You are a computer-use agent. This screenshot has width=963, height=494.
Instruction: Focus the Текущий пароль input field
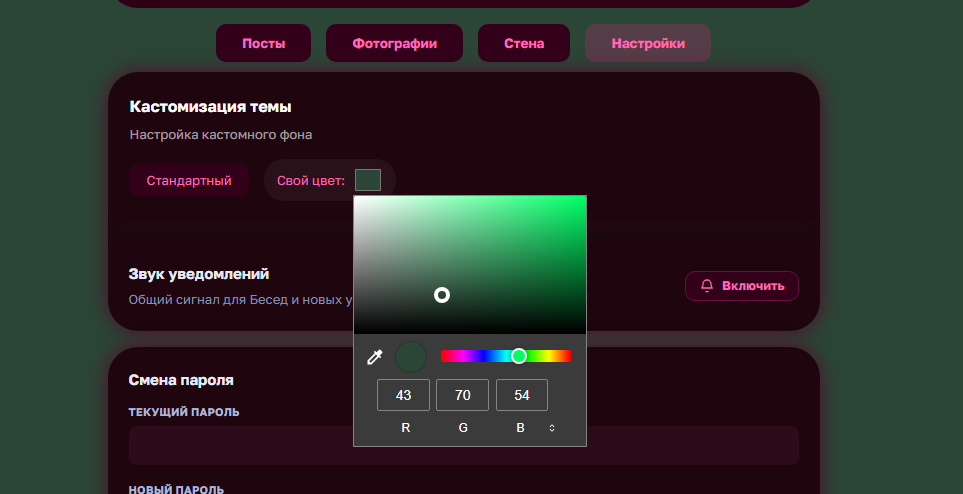pos(464,445)
